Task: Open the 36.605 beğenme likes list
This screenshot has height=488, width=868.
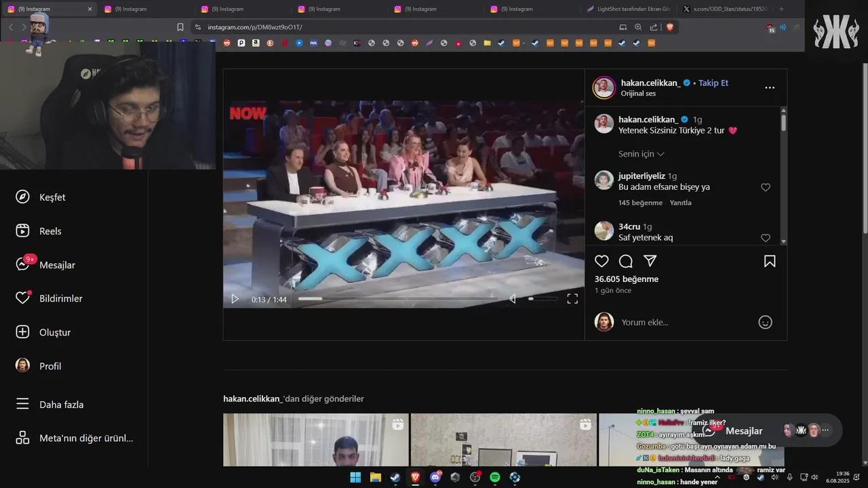Action: (627, 279)
